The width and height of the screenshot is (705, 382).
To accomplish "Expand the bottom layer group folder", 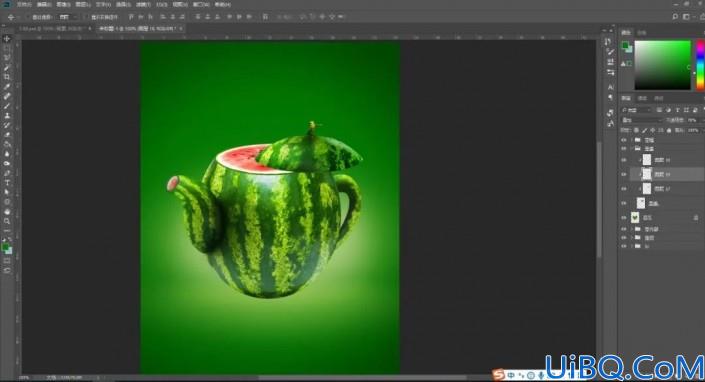I will (x=632, y=246).
